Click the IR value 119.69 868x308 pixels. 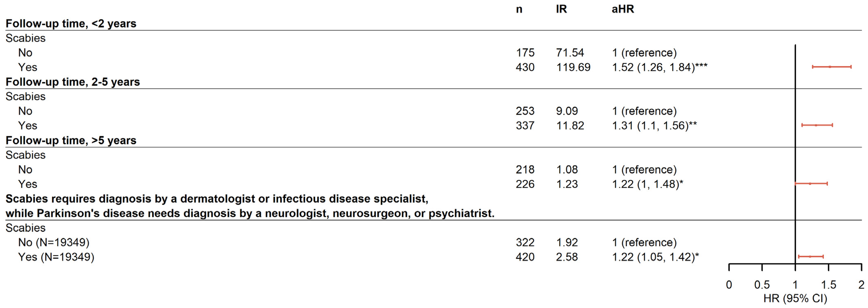click(573, 67)
